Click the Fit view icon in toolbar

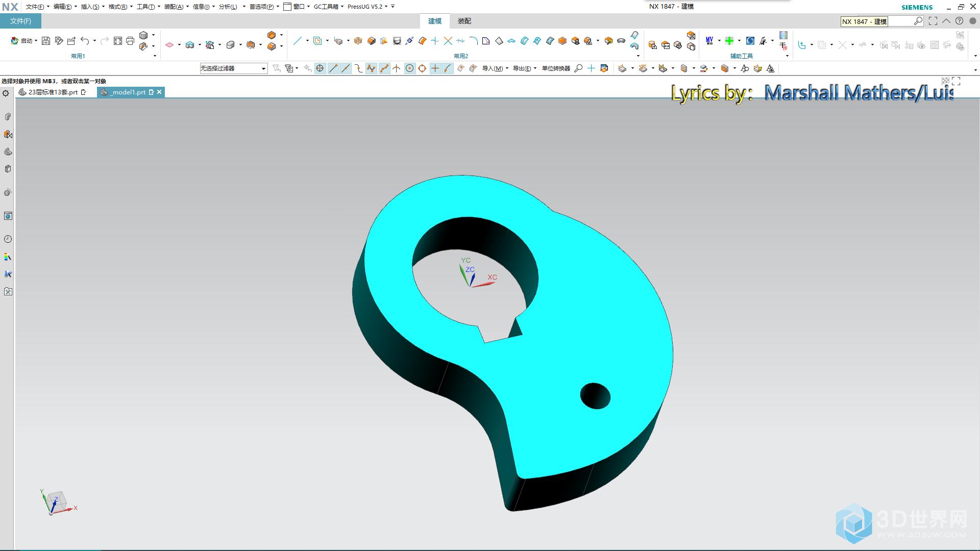point(118,41)
